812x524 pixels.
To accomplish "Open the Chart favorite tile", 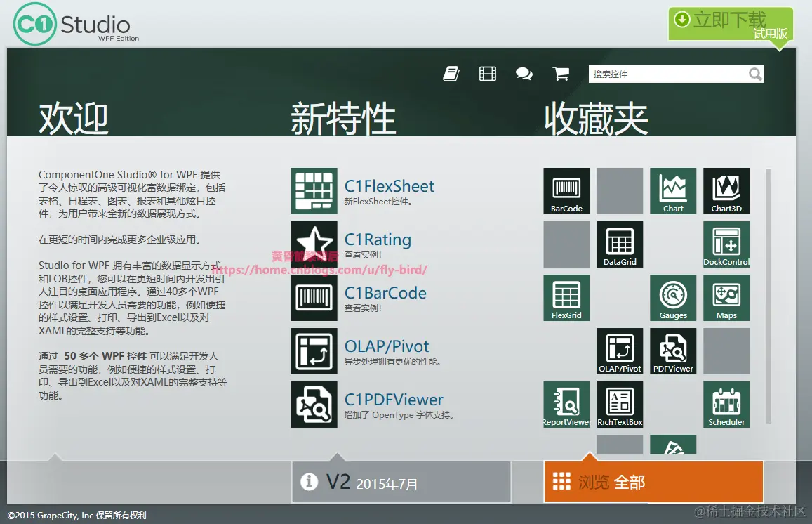I will coord(673,191).
